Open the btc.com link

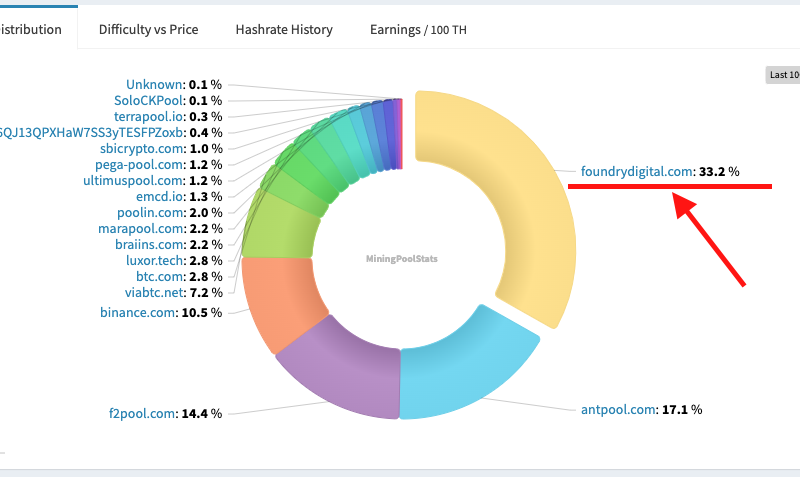point(160,277)
